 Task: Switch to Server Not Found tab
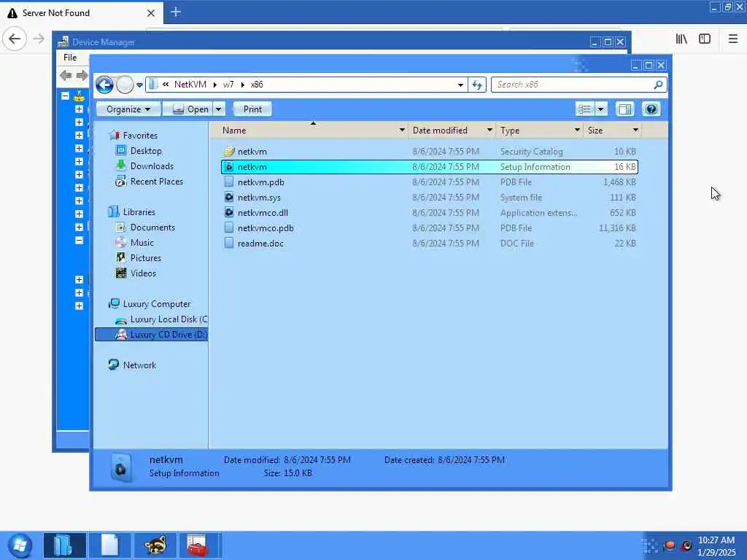pyautogui.click(x=82, y=13)
